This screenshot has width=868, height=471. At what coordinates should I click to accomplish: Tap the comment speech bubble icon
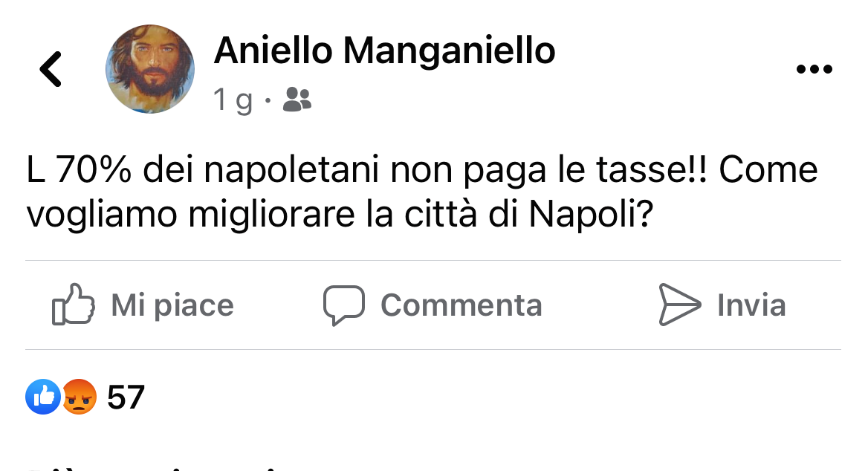(x=343, y=305)
